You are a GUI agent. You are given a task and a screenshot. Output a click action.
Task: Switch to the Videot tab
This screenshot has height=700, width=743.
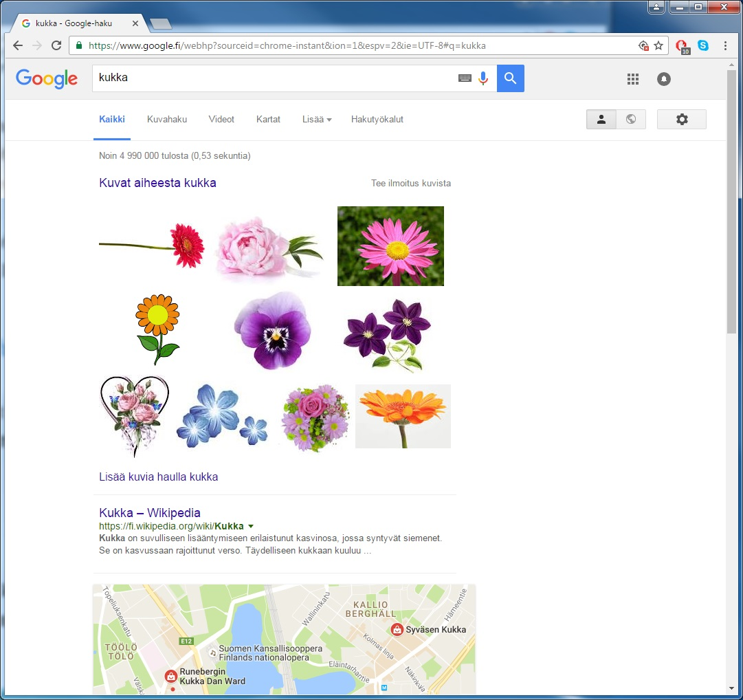pyautogui.click(x=221, y=120)
